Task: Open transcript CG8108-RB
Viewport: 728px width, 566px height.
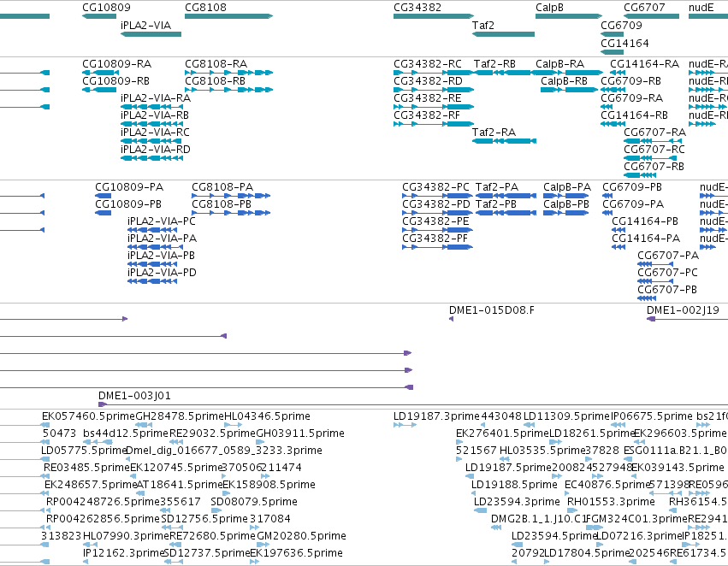Action: coord(215,80)
